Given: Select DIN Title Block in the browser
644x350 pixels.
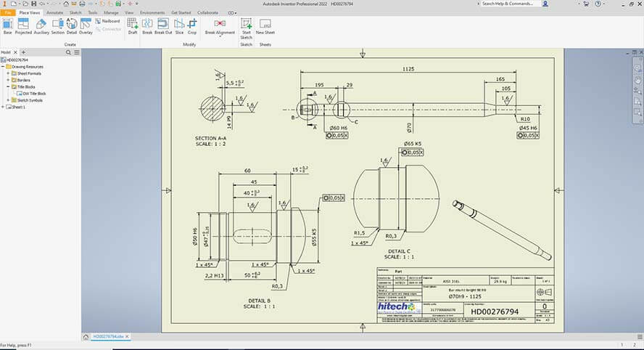Looking at the screenshot, I should coord(33,94).
